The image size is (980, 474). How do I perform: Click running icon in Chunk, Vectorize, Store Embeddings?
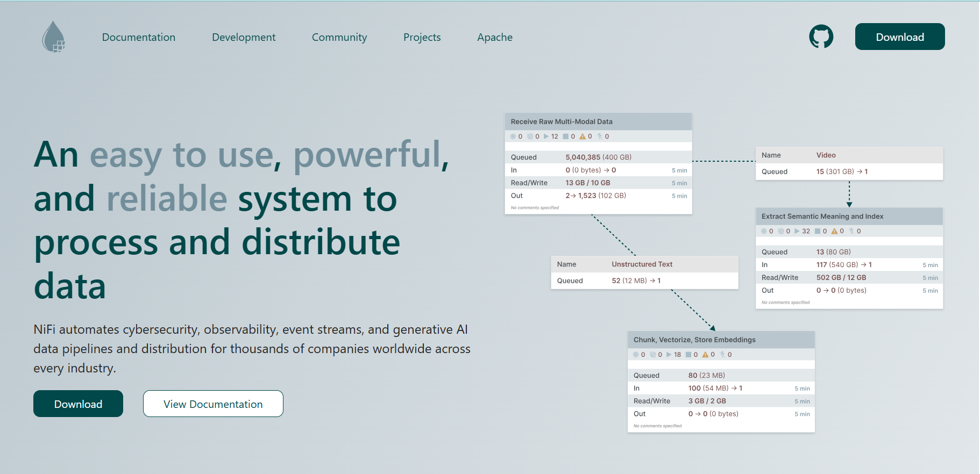point(669,355)
